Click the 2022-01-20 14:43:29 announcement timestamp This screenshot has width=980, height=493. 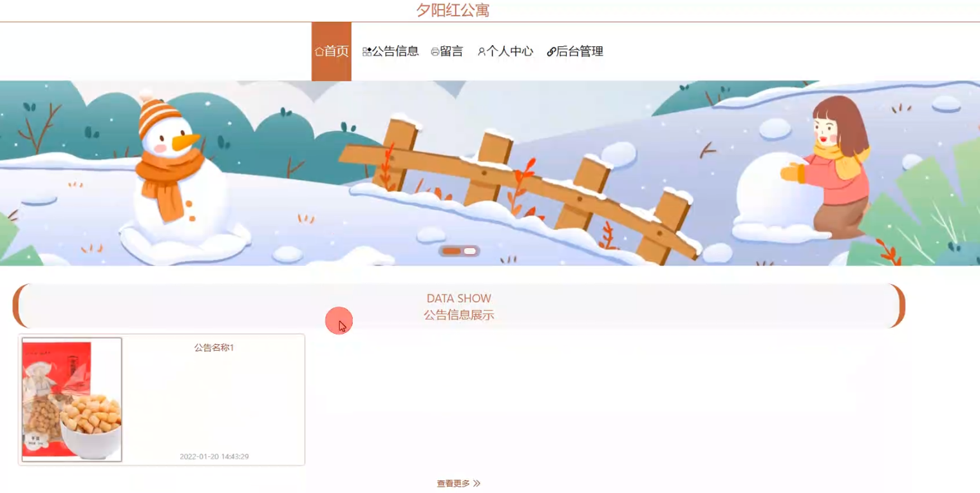click(x=214, y=456)
